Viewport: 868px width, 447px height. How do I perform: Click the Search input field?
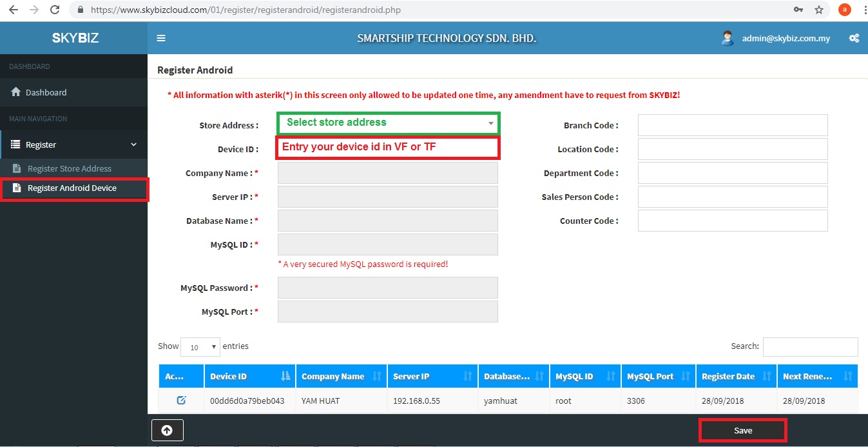(x=810, y=346)
